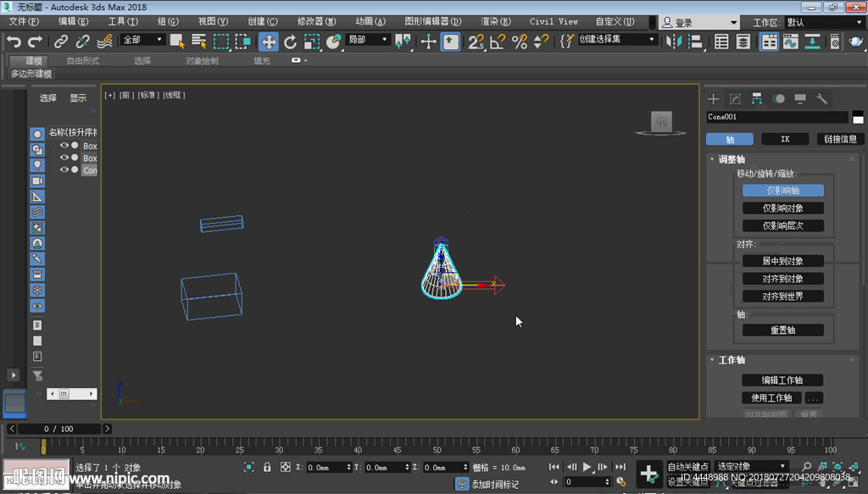The height and width of the screenshot is (494, 868).
Task: Hide the Con object with its eye icon
Action: (x=64, y=169)
